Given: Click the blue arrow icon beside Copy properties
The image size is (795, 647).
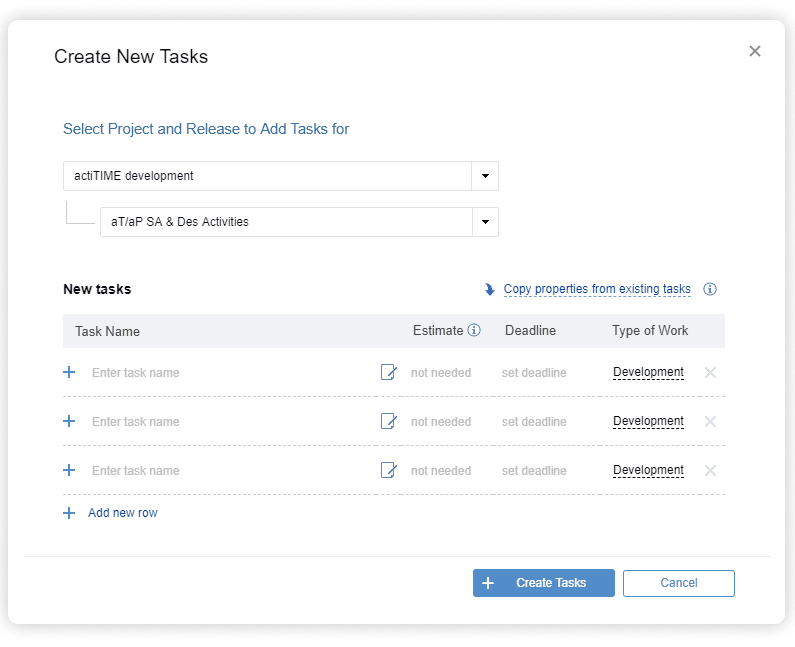Looking at the screenshot, I should 489,289.
